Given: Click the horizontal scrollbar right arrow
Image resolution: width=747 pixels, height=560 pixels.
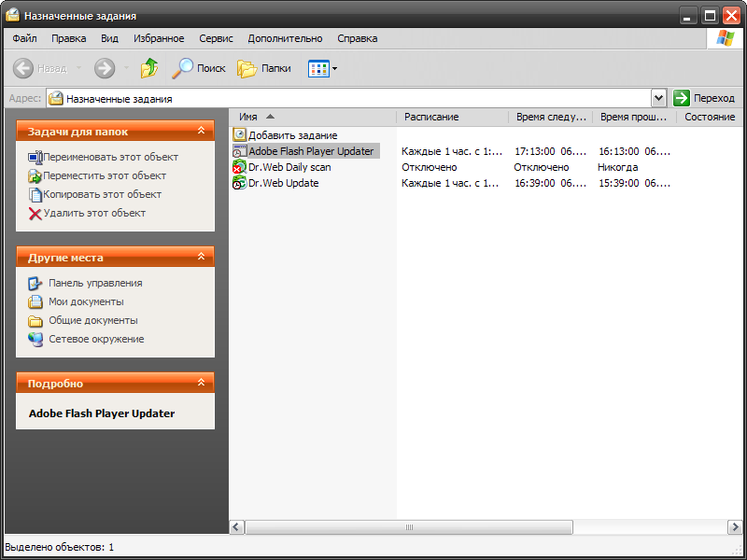Looking at the screenshot, I should pyautogui.click(x=734, y=527).
